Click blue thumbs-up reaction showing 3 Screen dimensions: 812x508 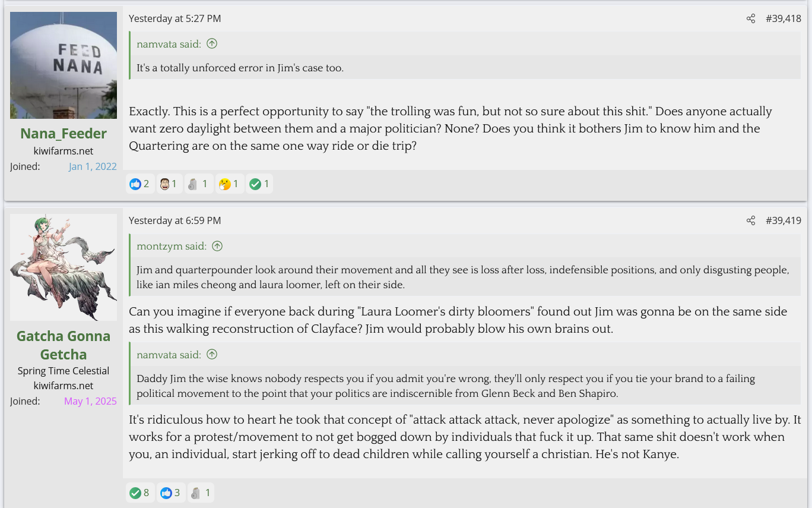170,493
